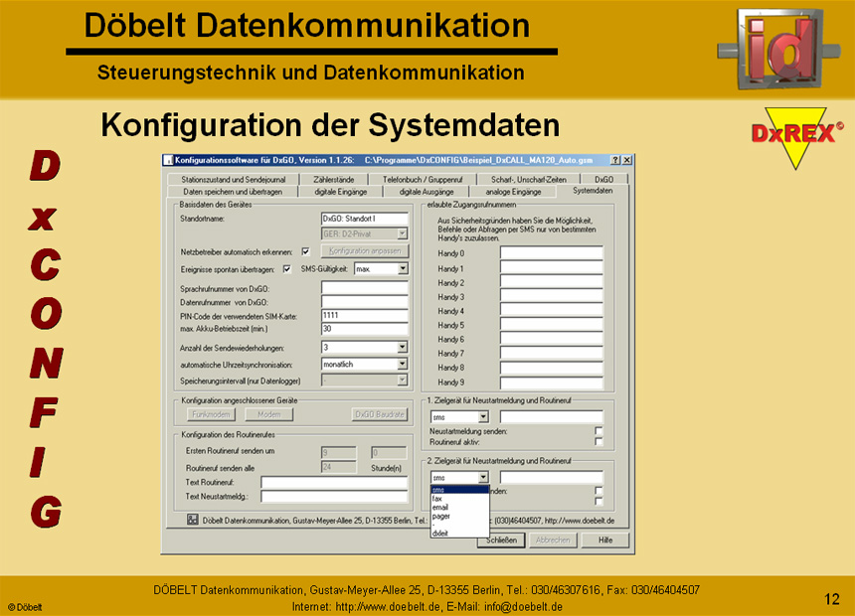This screenshot has height=616, width=855.
Task: Click the DxREX triangle logo
Action: (796, 137)
